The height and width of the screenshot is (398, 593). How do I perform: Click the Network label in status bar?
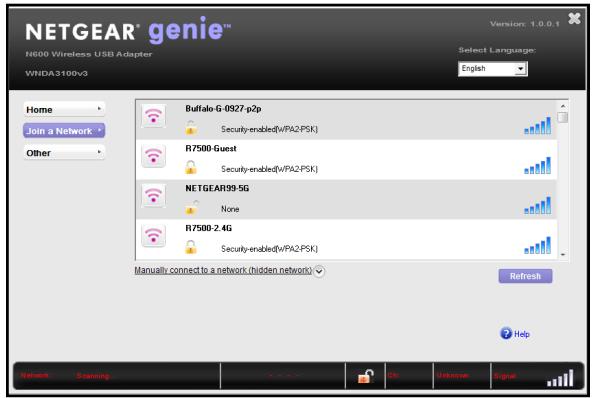[34, 375]
